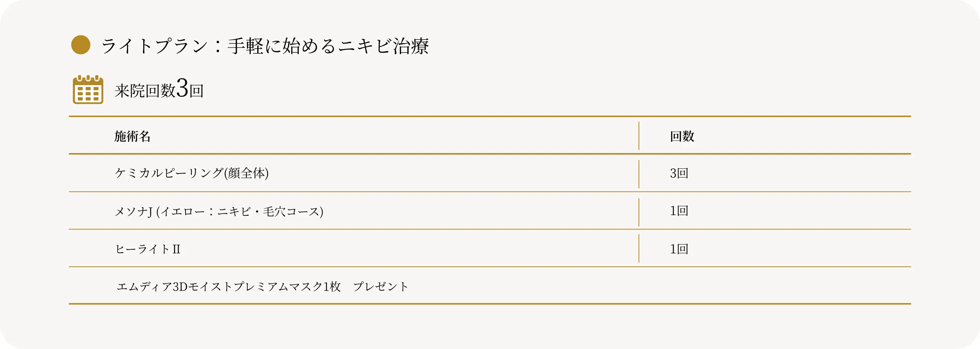980x349 pixels.
Task: Click the エムディア3Dモイストプレミアムマスク1枚 text
Action: [228, 287]
